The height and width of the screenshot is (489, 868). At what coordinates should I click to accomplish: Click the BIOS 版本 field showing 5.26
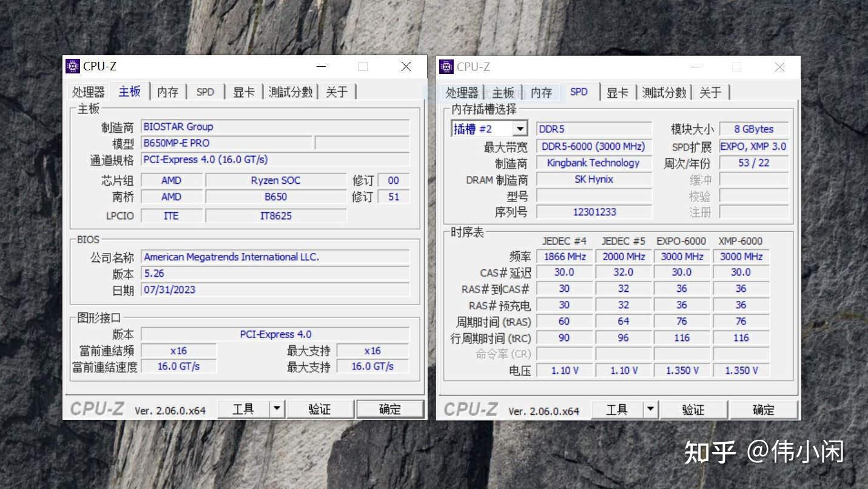point(275,273)
